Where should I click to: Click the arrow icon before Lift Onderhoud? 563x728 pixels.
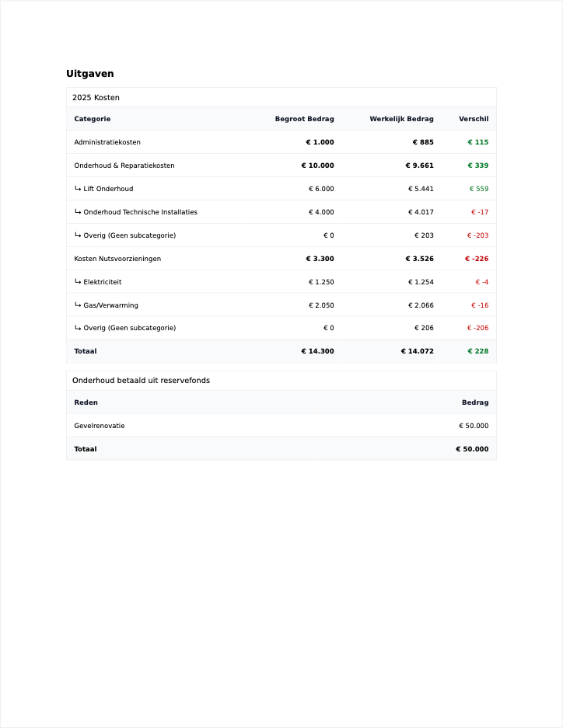coord(78,189)
